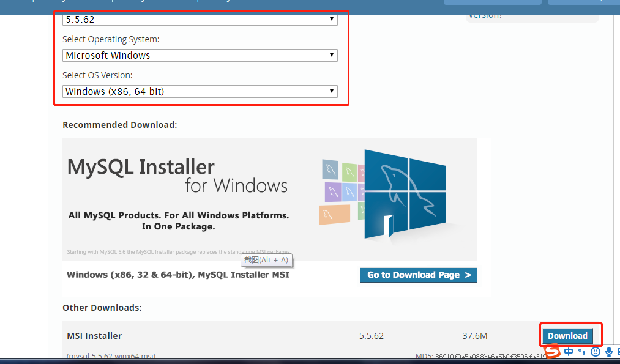Click the Sogou microphone voice input icon
The image size is (620, 364).
point(609,352)
